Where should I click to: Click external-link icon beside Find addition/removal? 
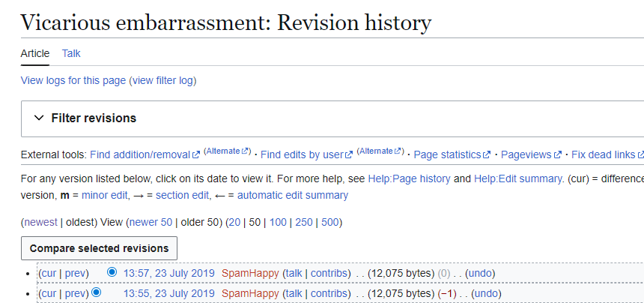coord(197,155)
